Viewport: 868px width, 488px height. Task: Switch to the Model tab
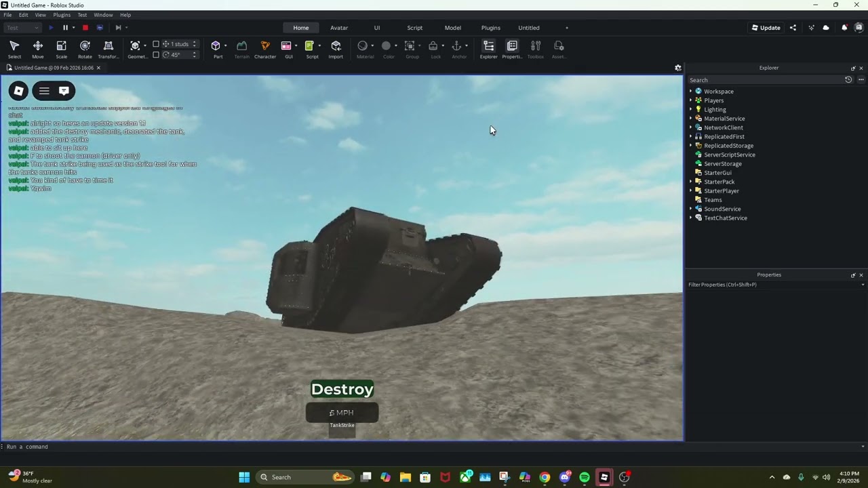[x=453, y=28]
